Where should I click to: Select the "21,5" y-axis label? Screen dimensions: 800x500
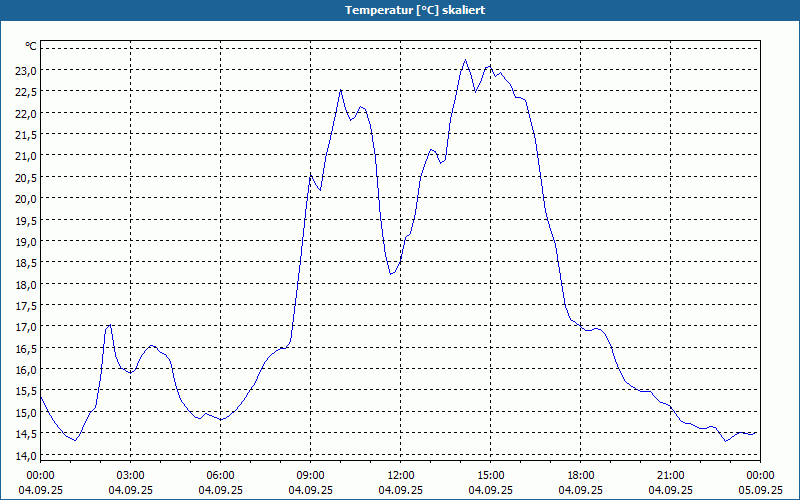point(26,135)
